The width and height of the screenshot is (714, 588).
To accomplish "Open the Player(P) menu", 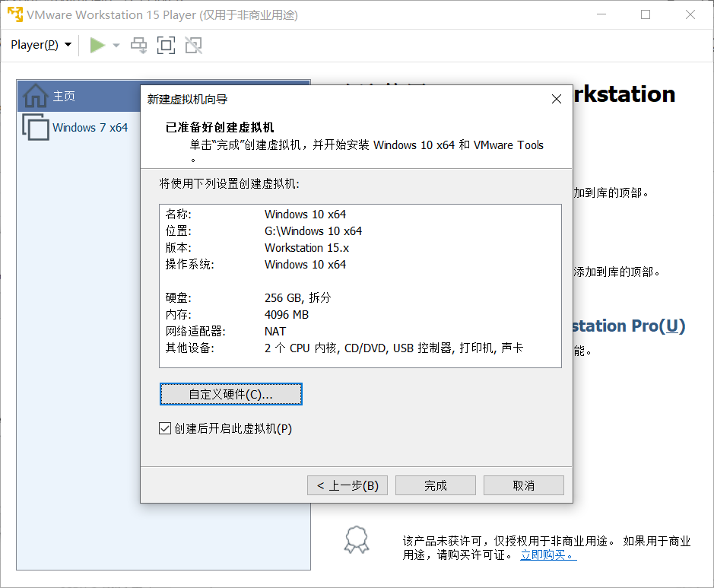I will pos(41,45).
